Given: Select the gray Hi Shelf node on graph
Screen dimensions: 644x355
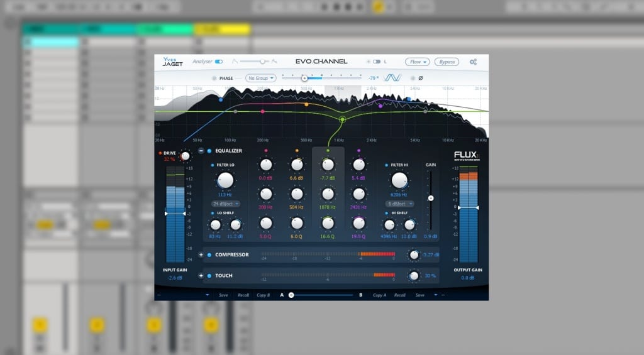Looking at the screenshot, I should point(425,111).
